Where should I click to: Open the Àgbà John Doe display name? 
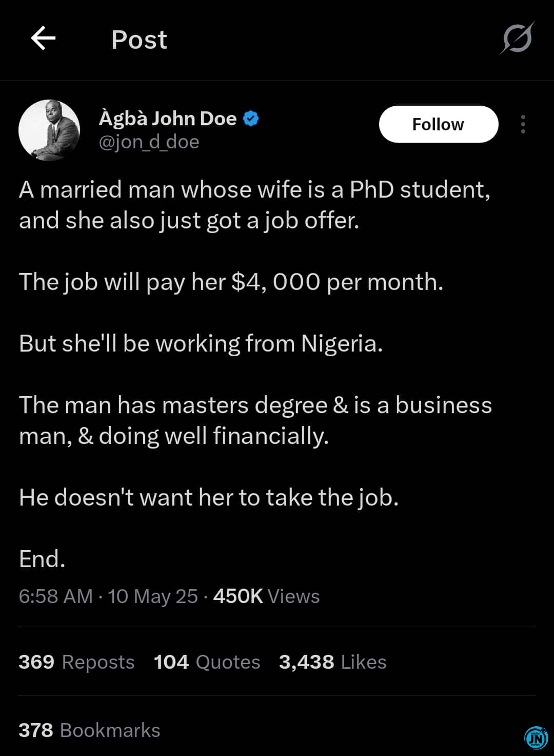click(x=168, y=119)
